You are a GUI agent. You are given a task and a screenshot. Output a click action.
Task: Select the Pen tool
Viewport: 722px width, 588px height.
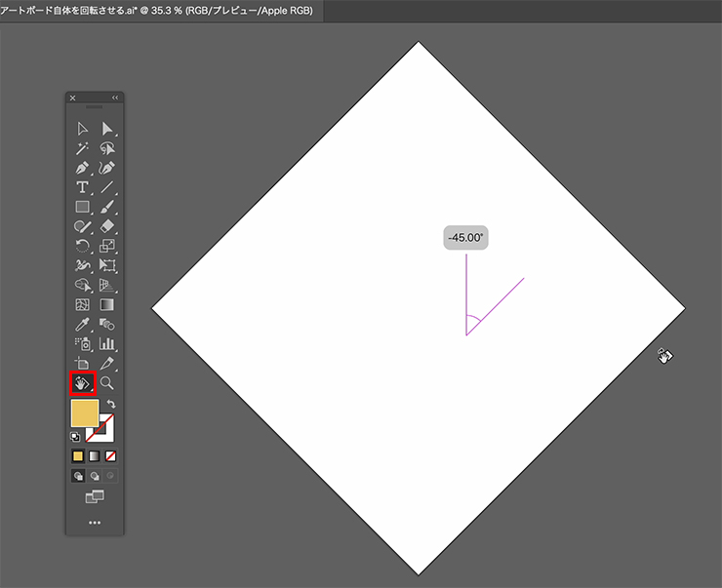coord(83,168)
